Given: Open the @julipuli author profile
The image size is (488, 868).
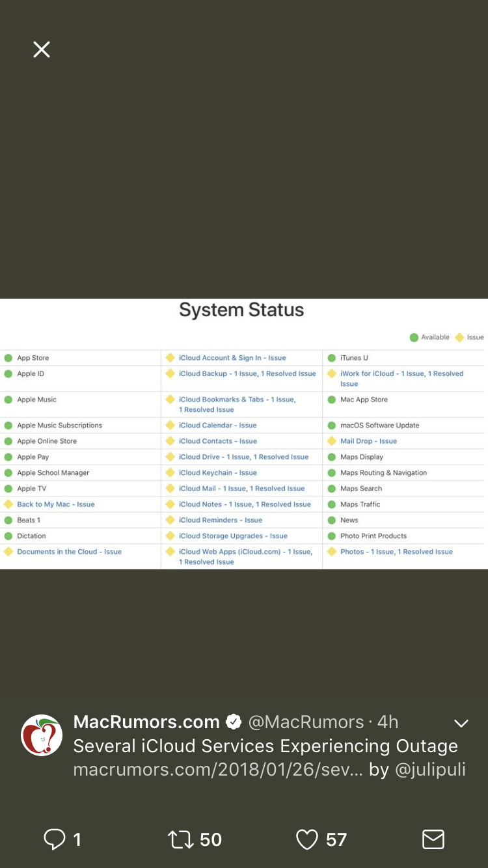Looking at the screenshot, I should [429, 770].
